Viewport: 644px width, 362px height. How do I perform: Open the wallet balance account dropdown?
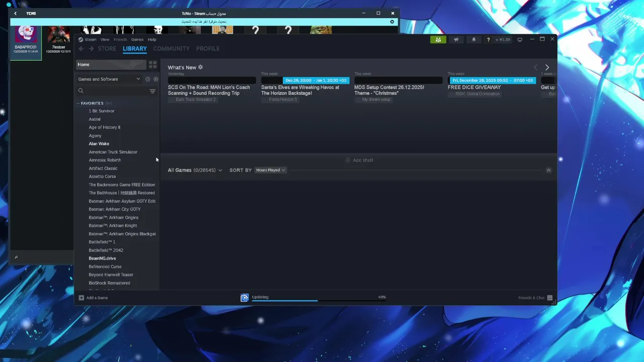pos(503,39)
